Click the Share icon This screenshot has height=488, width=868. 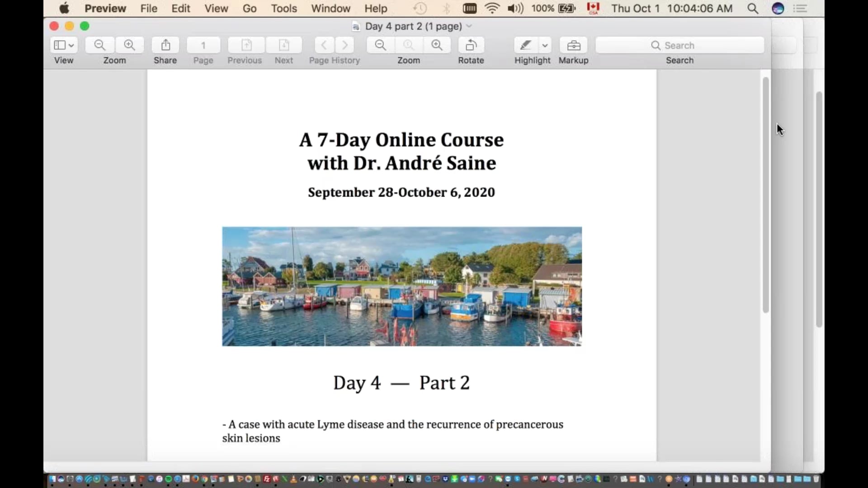click(165, 45)
